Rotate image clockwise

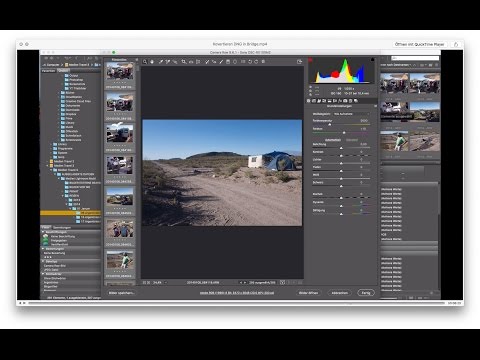(256, 62)
